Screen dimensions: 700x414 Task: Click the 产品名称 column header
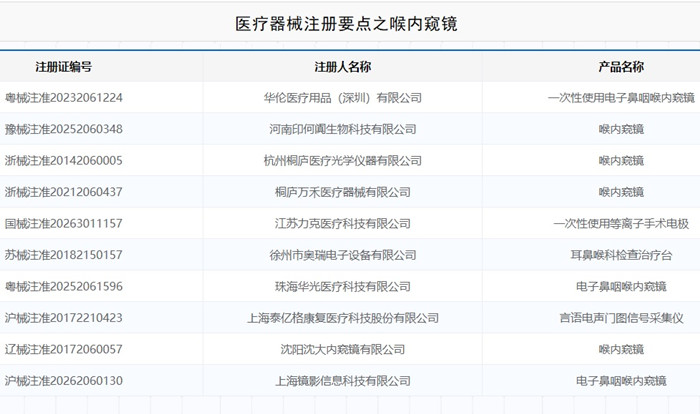click(x=621, y=67)
